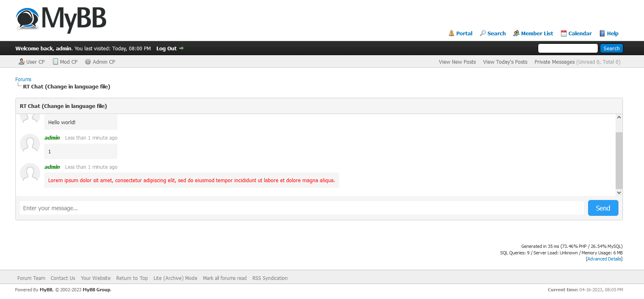Open View Today's Posts

coord(505,62)
